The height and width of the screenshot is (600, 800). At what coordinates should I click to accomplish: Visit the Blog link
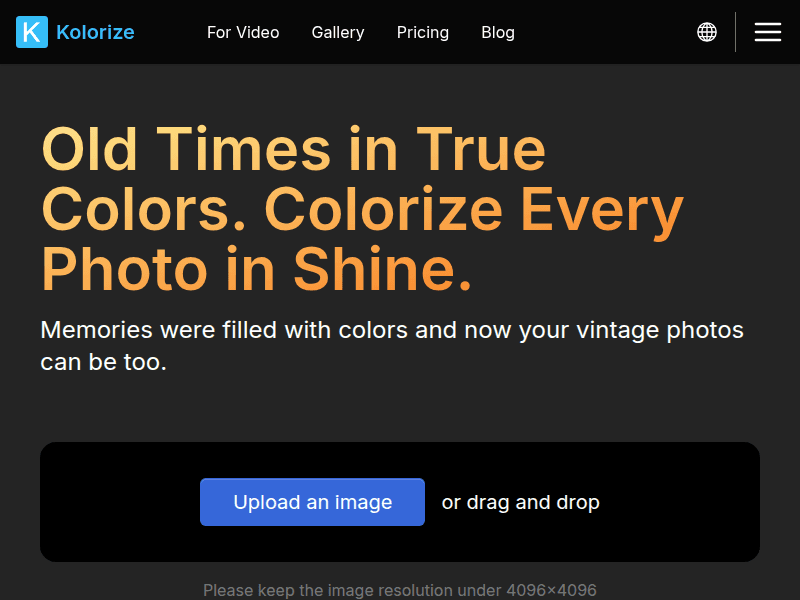click(x=497, y=33)
